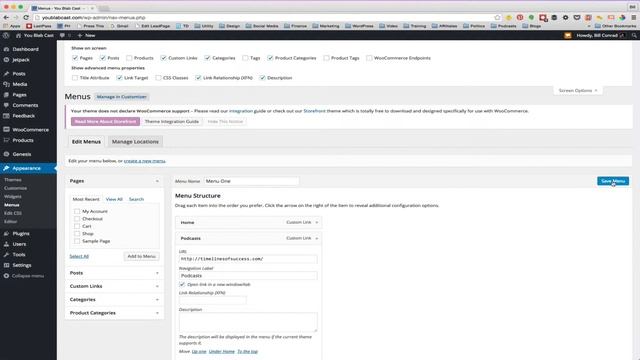The width and height of the screenshot is (640, 360).
Task: Open the Search tab in Pages
Action: point(136,199)
